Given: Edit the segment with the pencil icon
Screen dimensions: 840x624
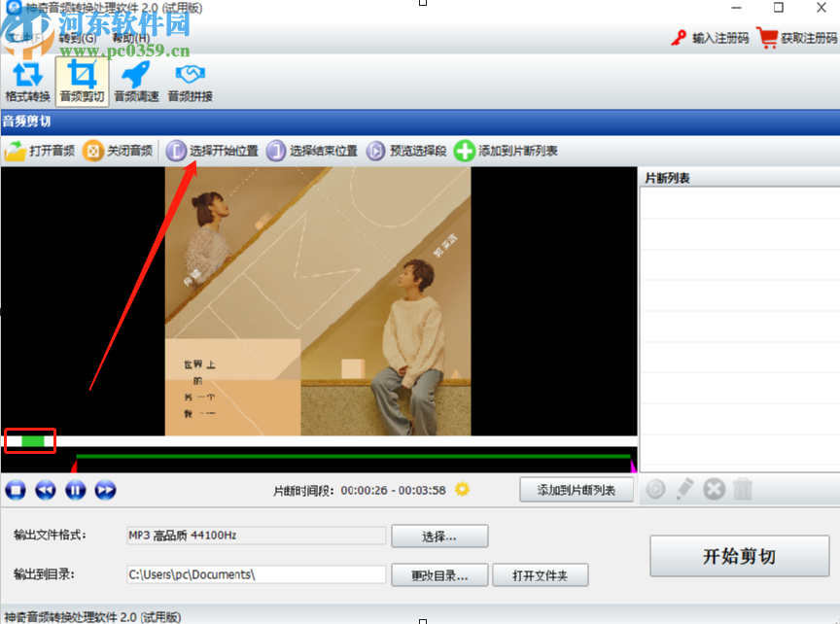Looking at the screenshot, I should pos(684,489).
